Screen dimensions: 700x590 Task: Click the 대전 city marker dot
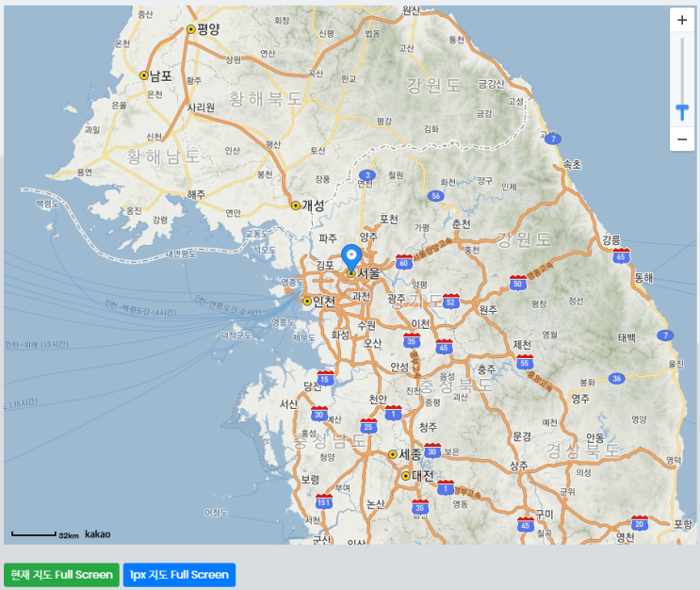tap(405, 476)
